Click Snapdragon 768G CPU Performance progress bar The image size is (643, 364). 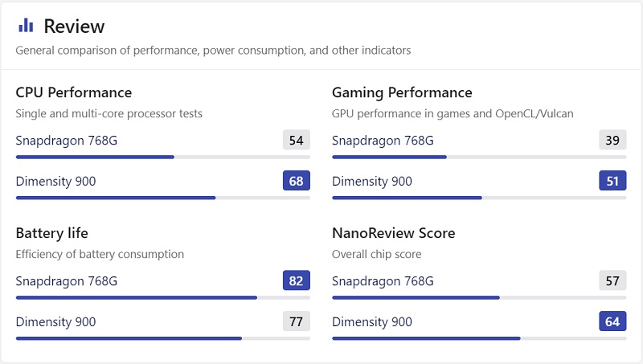click(163, 157)
